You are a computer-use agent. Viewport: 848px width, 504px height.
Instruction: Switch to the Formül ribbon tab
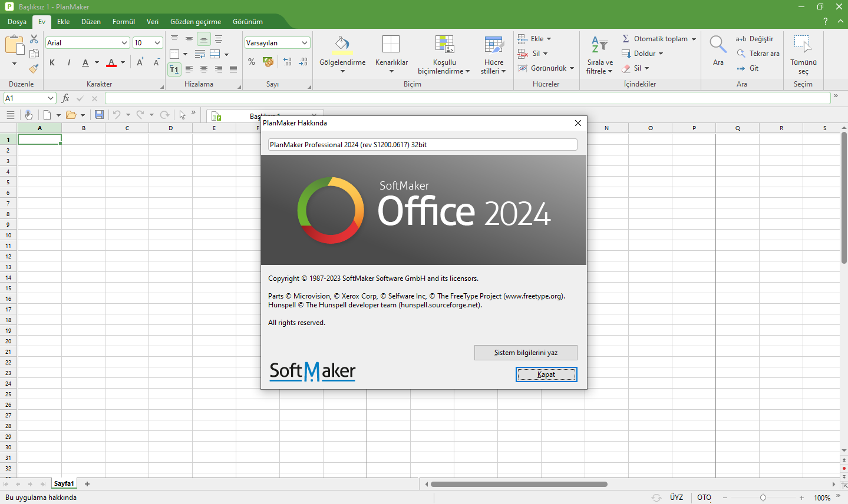124,22
